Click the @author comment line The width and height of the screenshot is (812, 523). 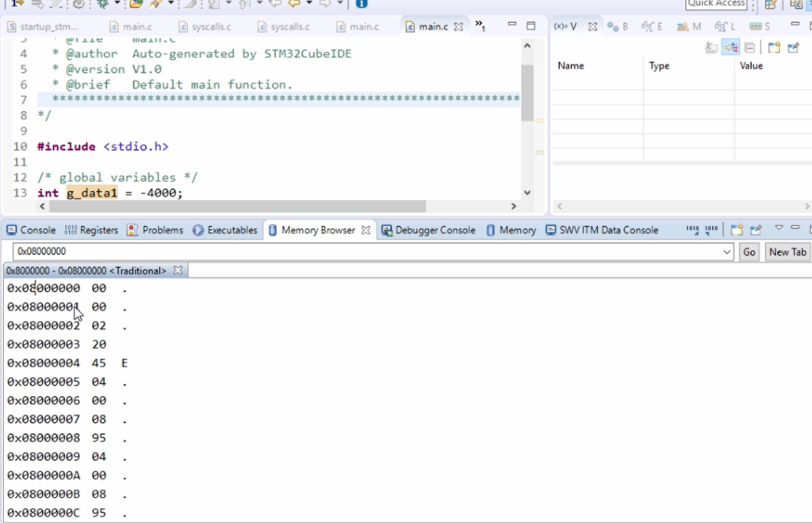[201, 54]
